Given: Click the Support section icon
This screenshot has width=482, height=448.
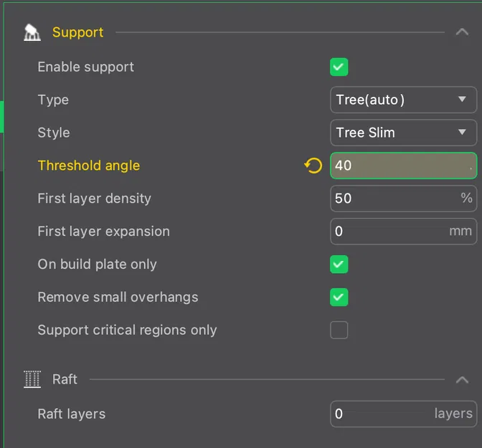Looking at the screenshot, I should click(32, 32).
